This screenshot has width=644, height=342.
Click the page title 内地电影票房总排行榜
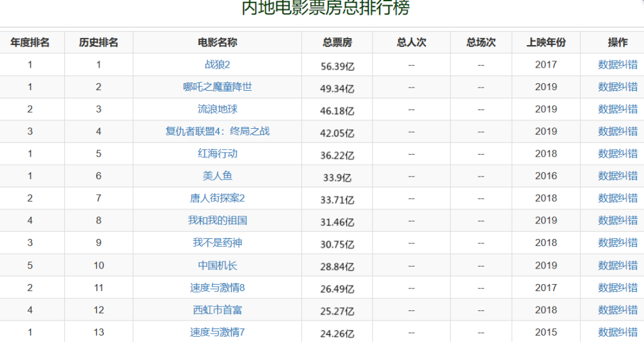[x=326, y=7]
